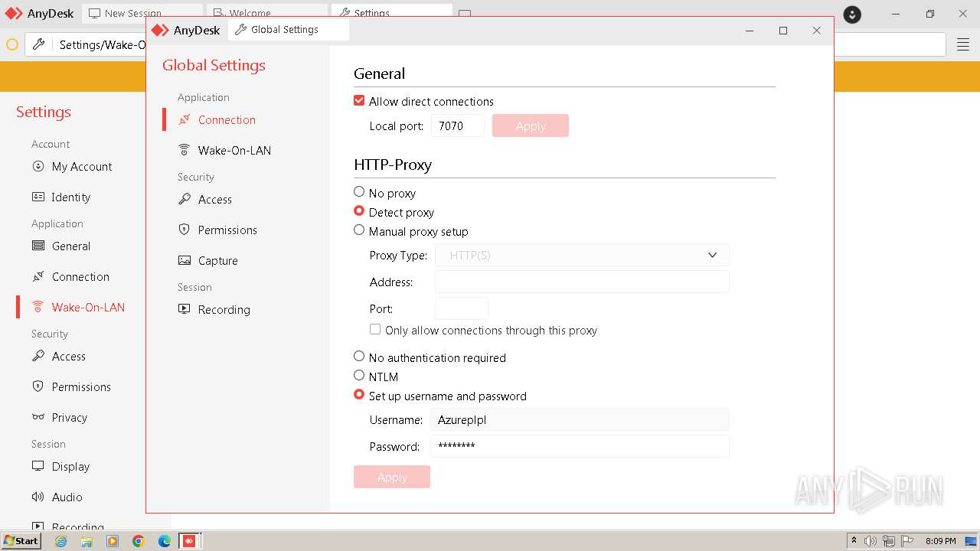The image size is (980, 551).
Task: Click the bottom Apply button for proxy
Action: click(392, 477)
